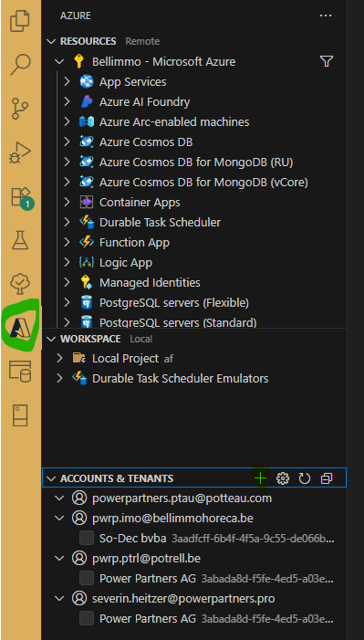This screenshot has width=364, height=640.
Task: Click the Logic App braces icon
Action: (87, 262)
